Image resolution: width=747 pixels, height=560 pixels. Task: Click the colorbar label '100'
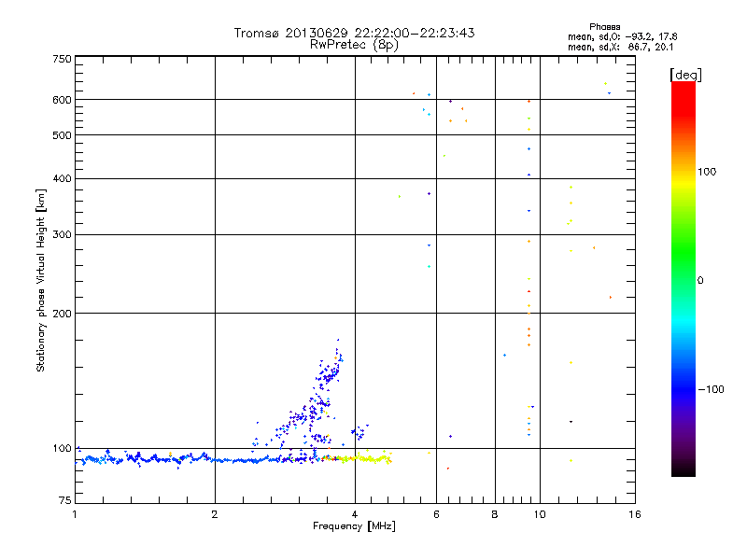pos(707,172)
